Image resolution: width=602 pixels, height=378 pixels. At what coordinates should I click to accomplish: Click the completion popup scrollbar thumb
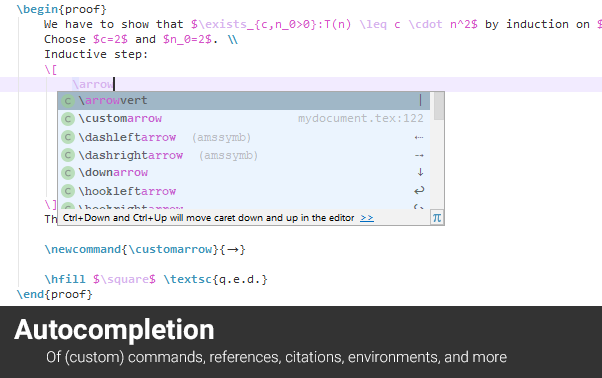[439, 106]
